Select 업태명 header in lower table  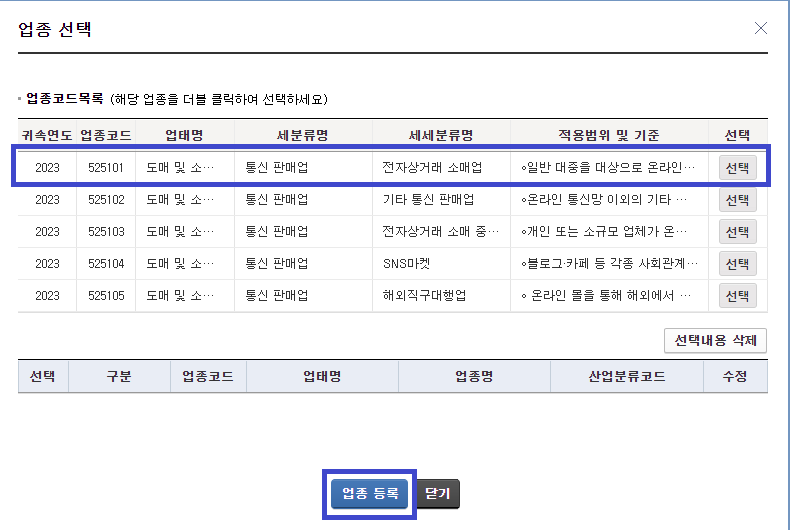tap(322, 376)
